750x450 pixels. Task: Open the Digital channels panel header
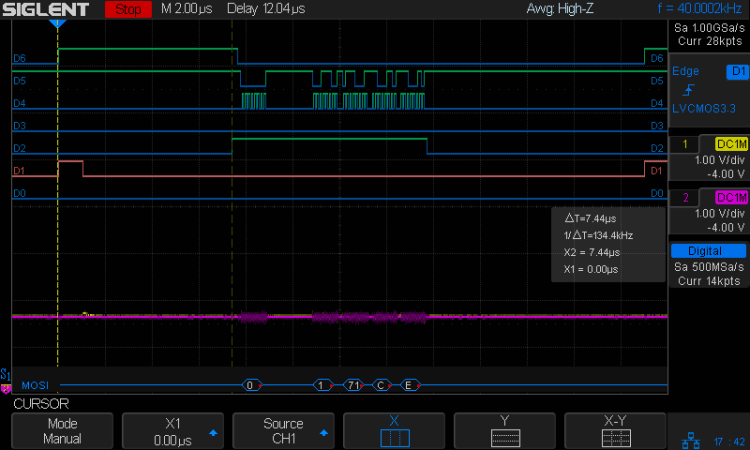[708, 251]
